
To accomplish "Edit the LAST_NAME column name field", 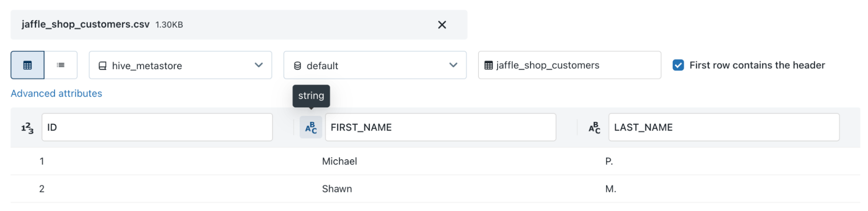I will [x=723, y=127].
